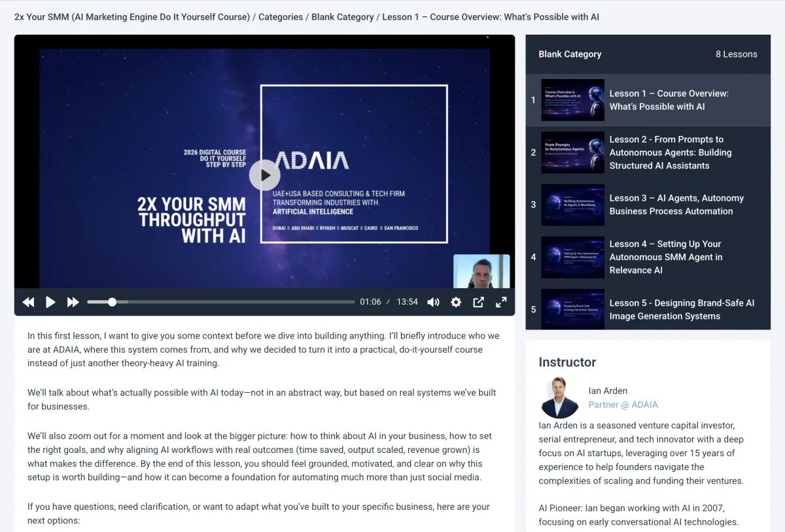Click the '01:06' current time text
The height and width of the screenshot is (532, 785).
pyautogui.click(x=370, y=302)
